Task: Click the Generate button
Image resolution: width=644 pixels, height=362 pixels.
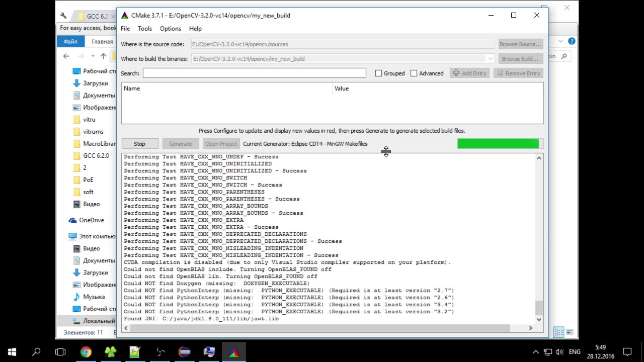Action: [181, 144]
